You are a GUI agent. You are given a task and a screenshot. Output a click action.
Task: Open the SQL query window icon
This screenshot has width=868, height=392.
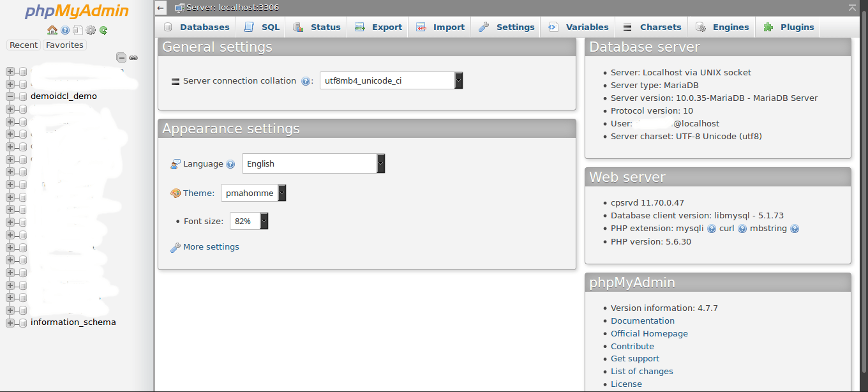click(78, 30)
